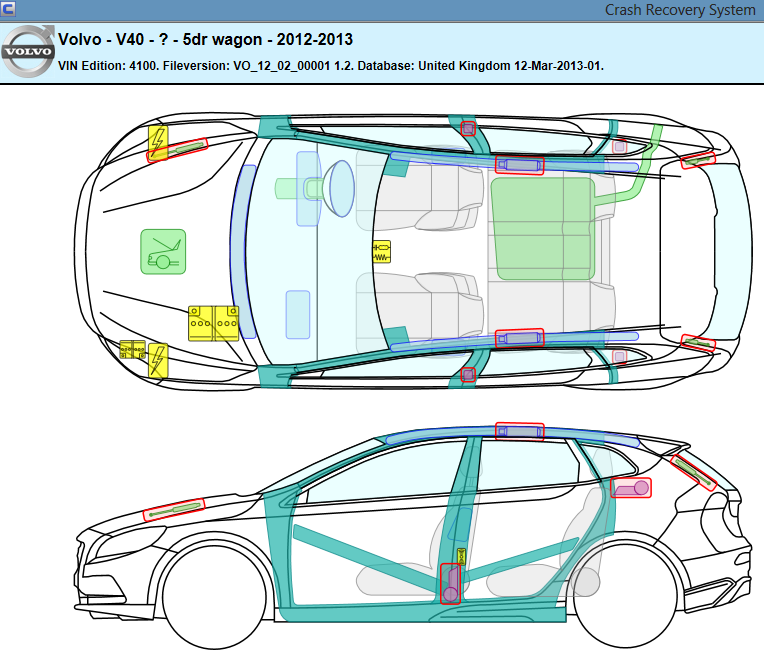Select the curtain airbag inflator on the side-view roof
Screen dimensions: 764x657
(519, 432)
